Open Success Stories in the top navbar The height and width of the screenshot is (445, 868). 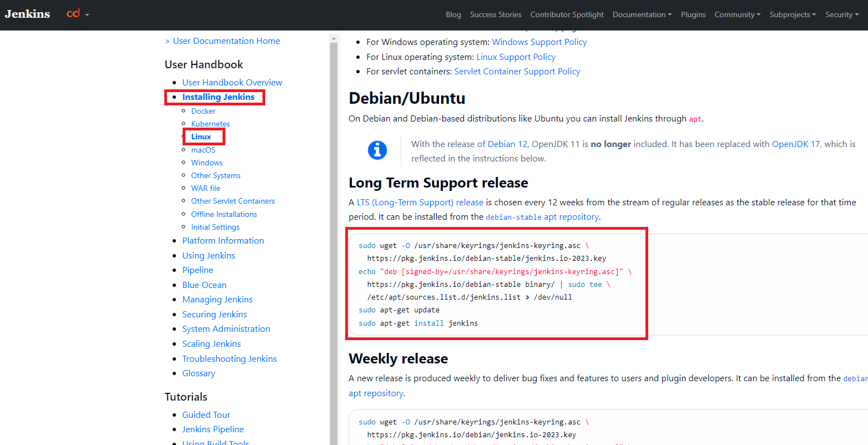(x=496, y=14)
